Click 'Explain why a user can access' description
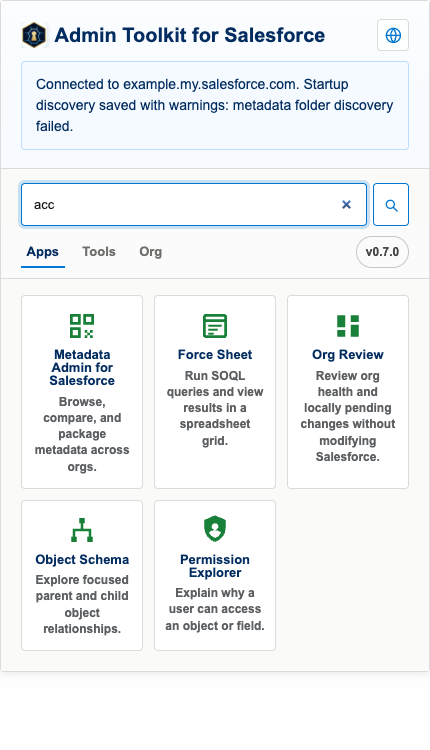The height and width of the screenshot is (750, 430). (x=215, y=609)
